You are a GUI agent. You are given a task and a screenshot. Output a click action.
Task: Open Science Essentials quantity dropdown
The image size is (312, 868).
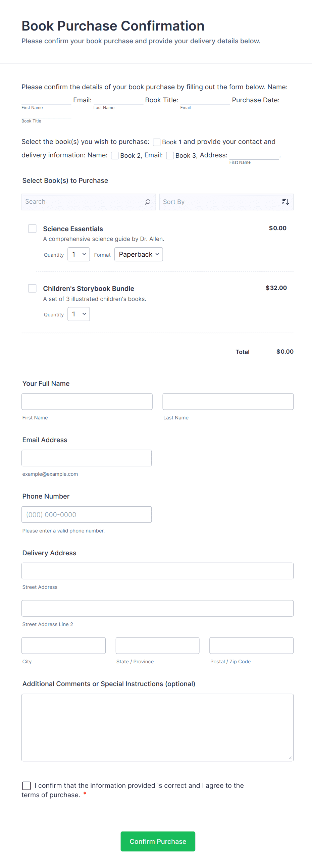pyautogui.click(x=79, y=254)
